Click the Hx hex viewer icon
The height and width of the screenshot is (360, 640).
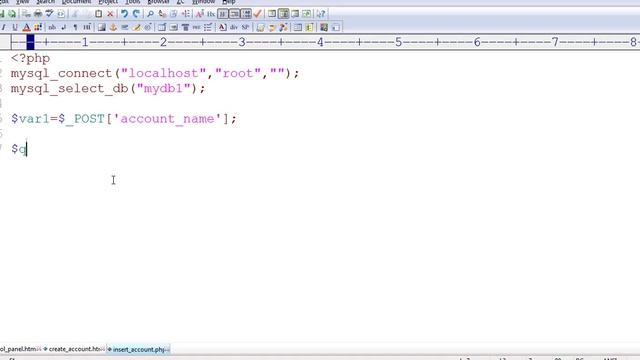211,14
